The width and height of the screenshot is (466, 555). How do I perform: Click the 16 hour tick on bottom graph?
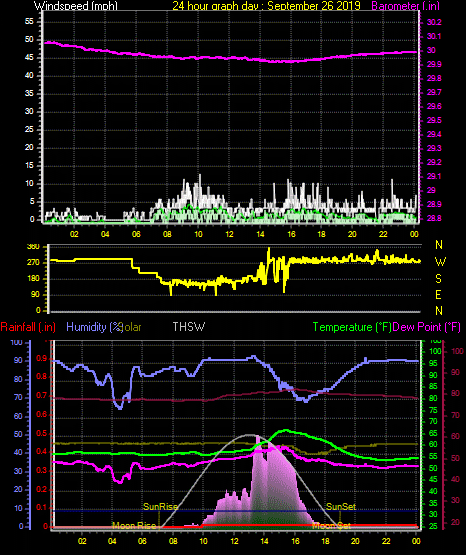point(295,541)
